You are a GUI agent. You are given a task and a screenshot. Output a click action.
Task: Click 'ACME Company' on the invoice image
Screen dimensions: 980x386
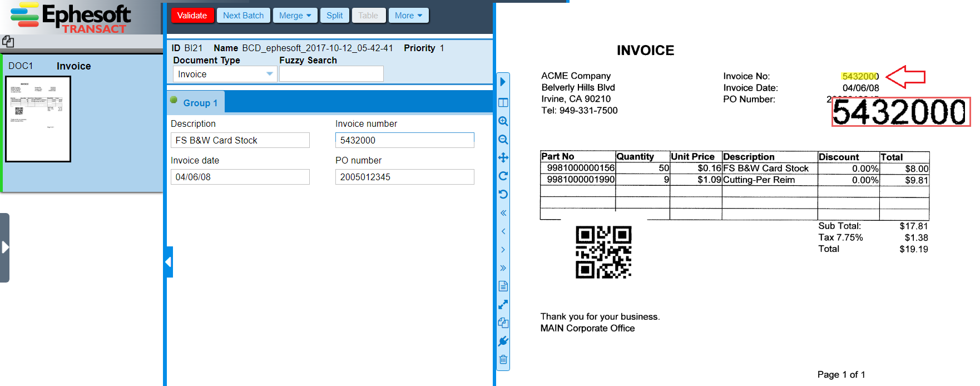pyautogui.click(x=576, y=76)
